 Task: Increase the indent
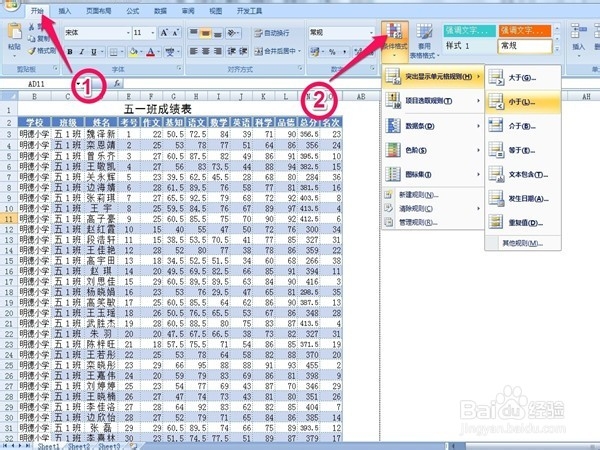coord(243,51)
